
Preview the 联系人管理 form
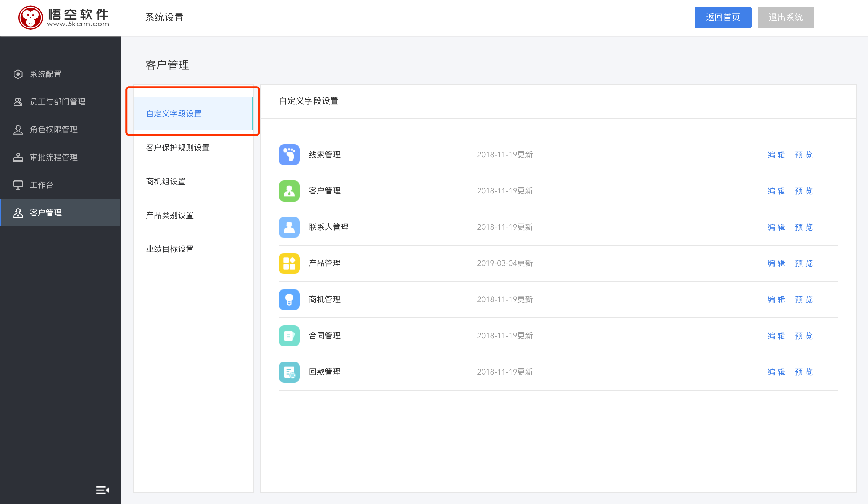coord(804,227)
